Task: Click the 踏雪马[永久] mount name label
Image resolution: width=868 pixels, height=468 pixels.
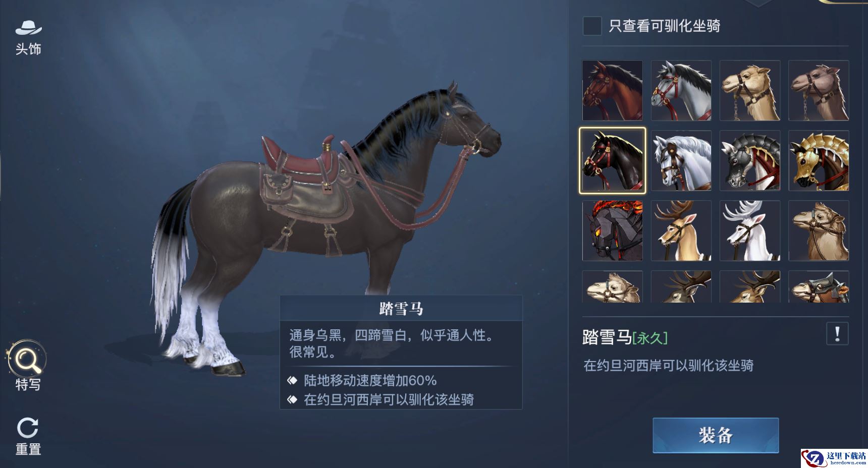Action: click(x=625, y=337)
